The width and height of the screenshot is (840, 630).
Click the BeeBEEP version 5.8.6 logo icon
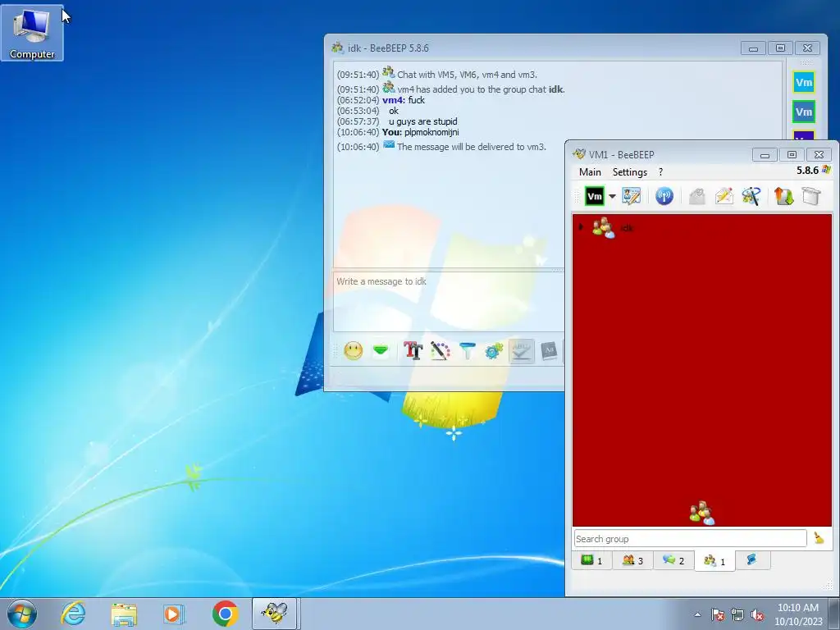point(826,171)
